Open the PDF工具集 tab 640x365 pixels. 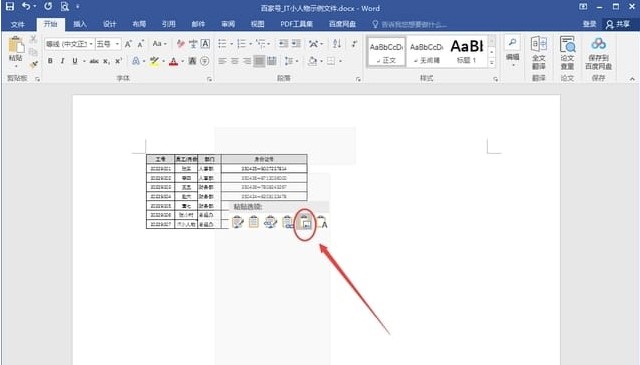296,24
